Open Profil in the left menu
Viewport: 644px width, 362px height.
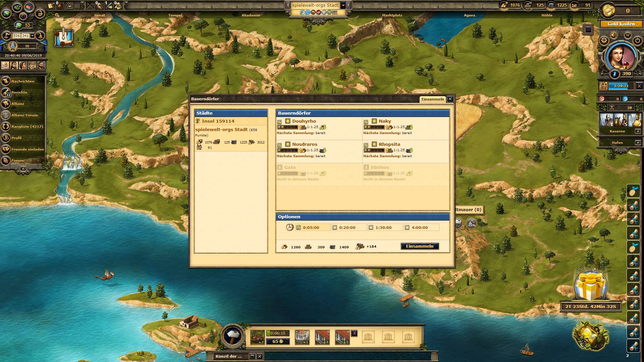pos(16,138)
